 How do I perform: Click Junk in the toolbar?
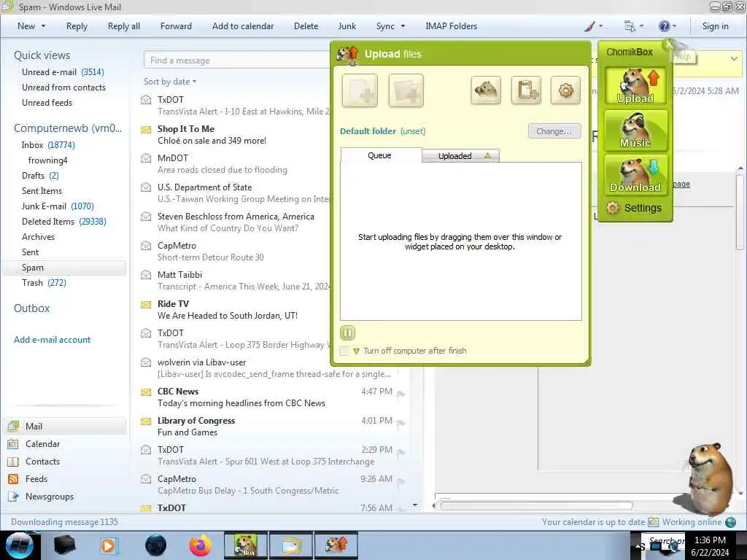[347, 26]
